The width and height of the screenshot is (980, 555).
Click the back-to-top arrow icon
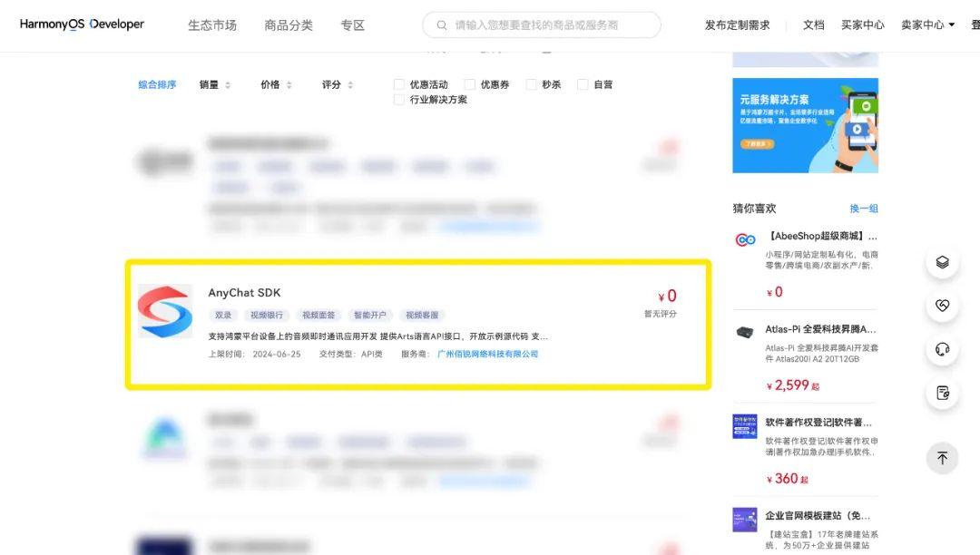942,458
